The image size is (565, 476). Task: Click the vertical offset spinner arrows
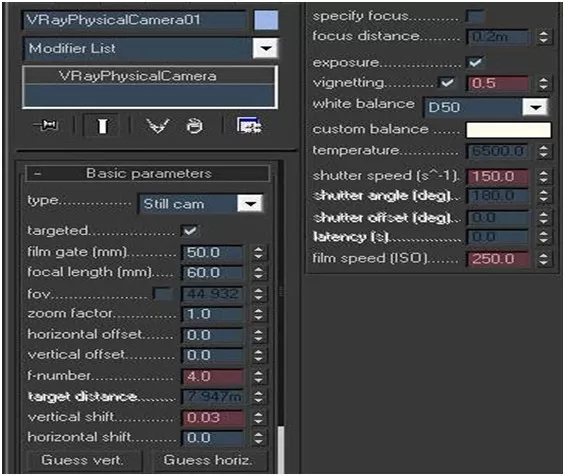click(x=258, y=355)
